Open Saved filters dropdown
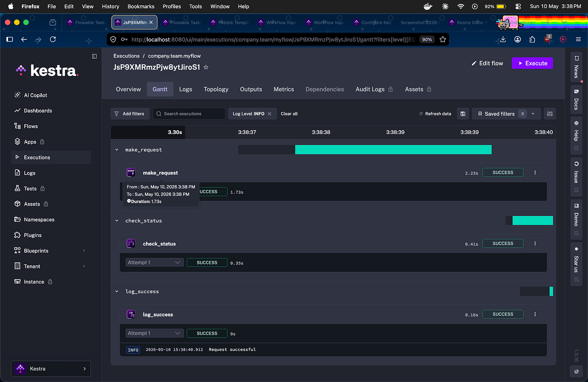Image resolution: width=588 pixels, height=382 pixels. tap(507, 114)
